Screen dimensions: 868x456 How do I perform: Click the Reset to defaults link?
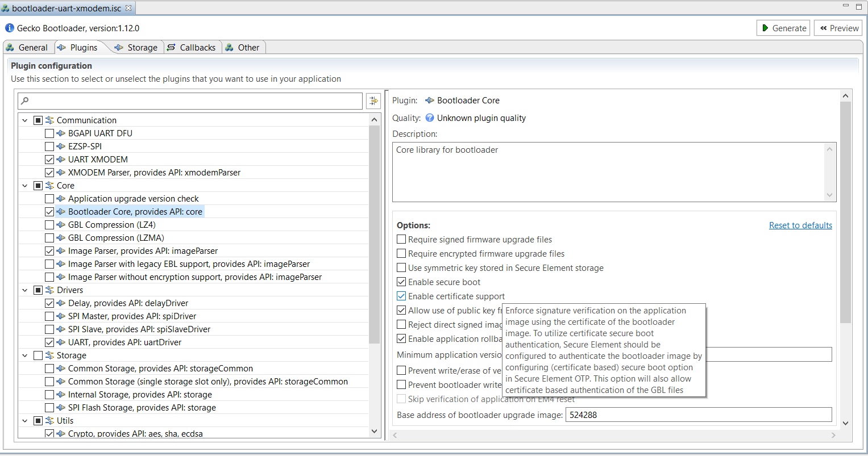click(x=800, y=225)
